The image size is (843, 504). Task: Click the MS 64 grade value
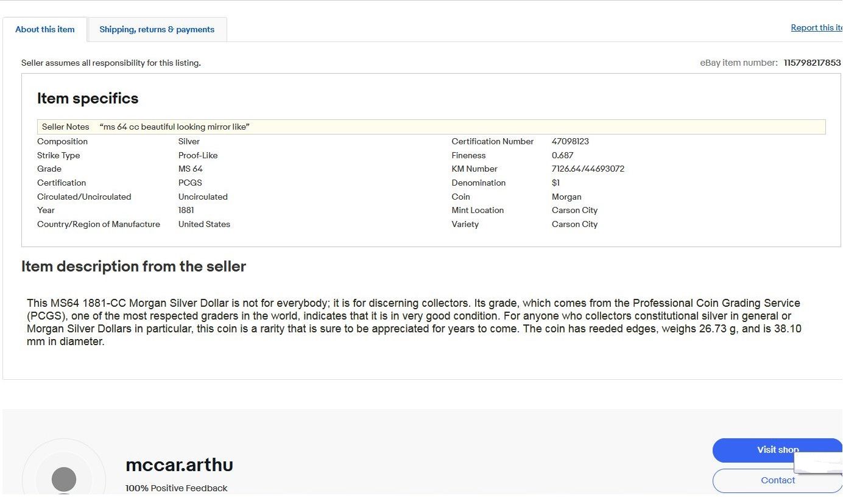(x=190, y=169)
